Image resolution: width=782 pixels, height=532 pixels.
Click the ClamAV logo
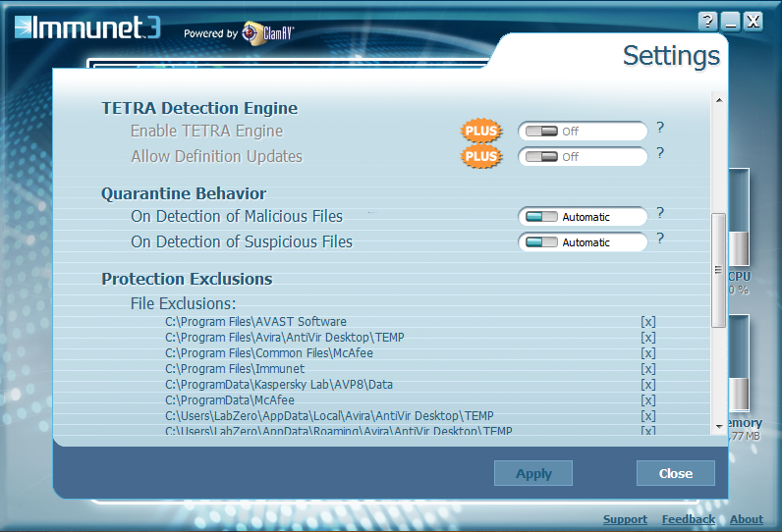pyautogui.click(x=268, y=33)
